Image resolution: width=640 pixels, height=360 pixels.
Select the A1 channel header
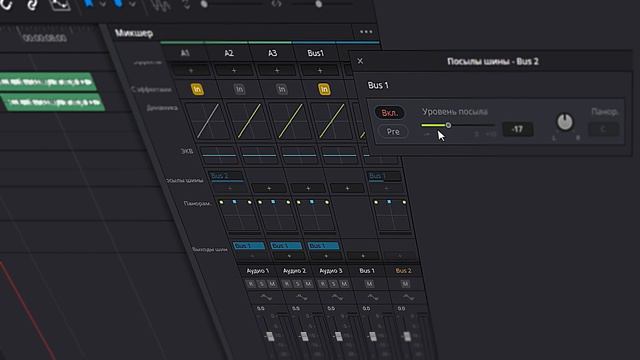click(185, 53)
